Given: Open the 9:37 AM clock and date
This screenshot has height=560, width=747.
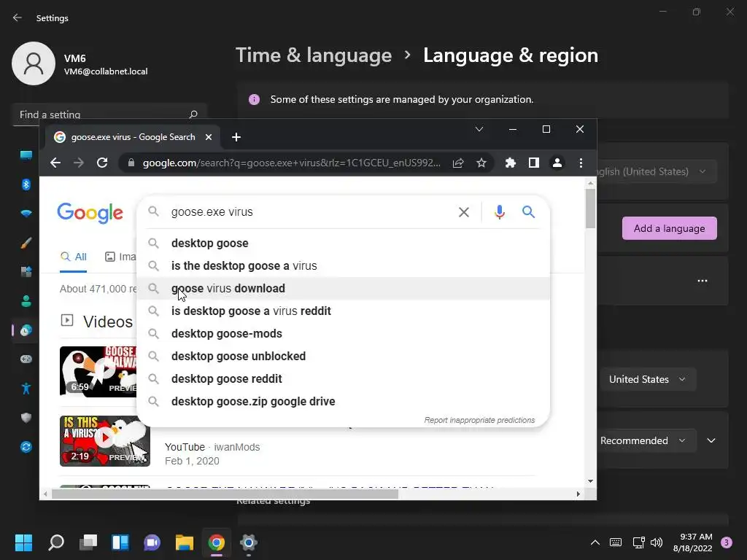Looking at the screenshot, I should pos(693,542).
